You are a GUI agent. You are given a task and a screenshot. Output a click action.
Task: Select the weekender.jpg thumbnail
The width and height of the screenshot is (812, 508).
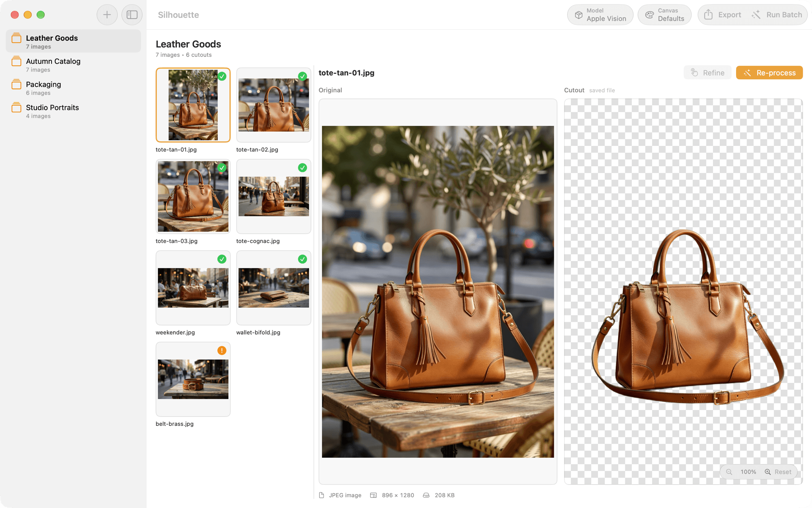[x=193, y=288]
